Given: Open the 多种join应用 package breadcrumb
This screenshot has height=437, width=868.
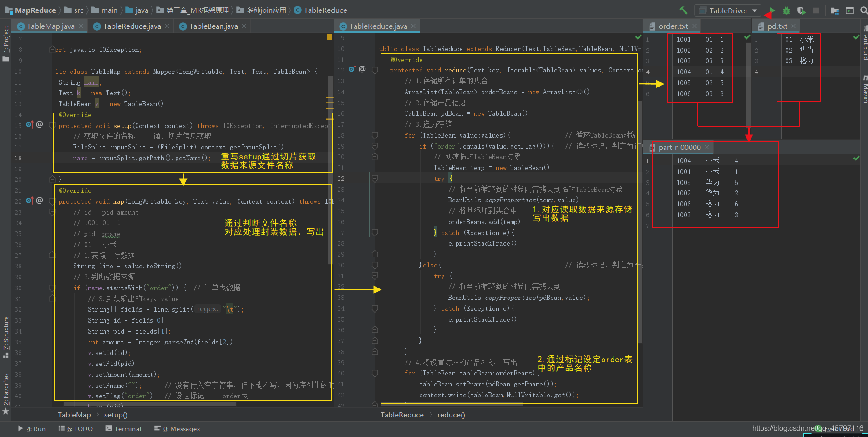Looking at the screenshot, I should (261, 10).
